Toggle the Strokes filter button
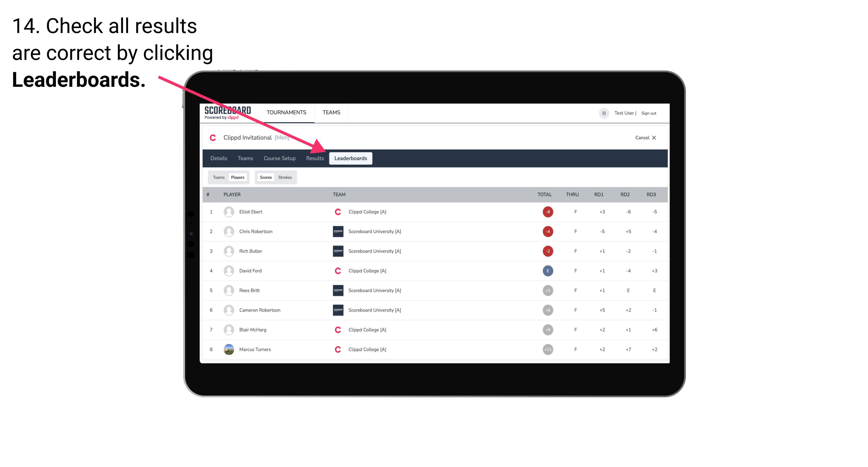The width and height of the screenshot is (868, 467). 286,177
